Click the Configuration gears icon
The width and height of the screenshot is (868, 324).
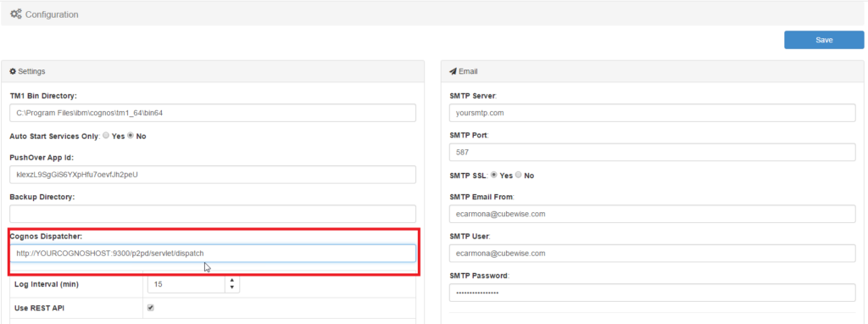click(x=16, y=14)
